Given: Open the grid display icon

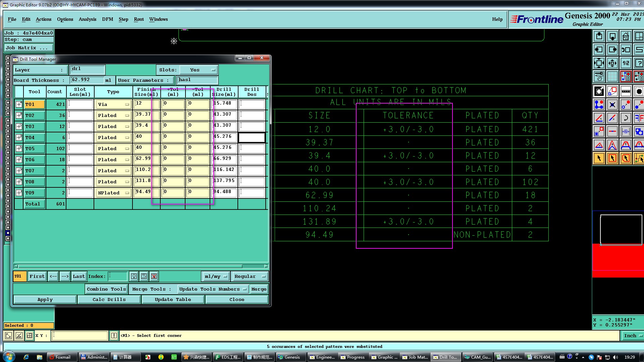Looking at the screenshot, I should (x=612, y=76).
